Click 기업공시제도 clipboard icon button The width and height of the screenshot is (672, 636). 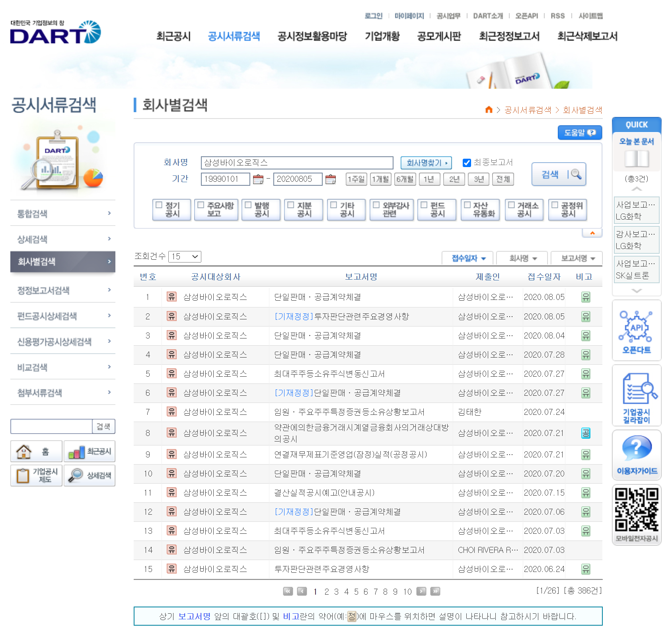click(x=36, y=475)
